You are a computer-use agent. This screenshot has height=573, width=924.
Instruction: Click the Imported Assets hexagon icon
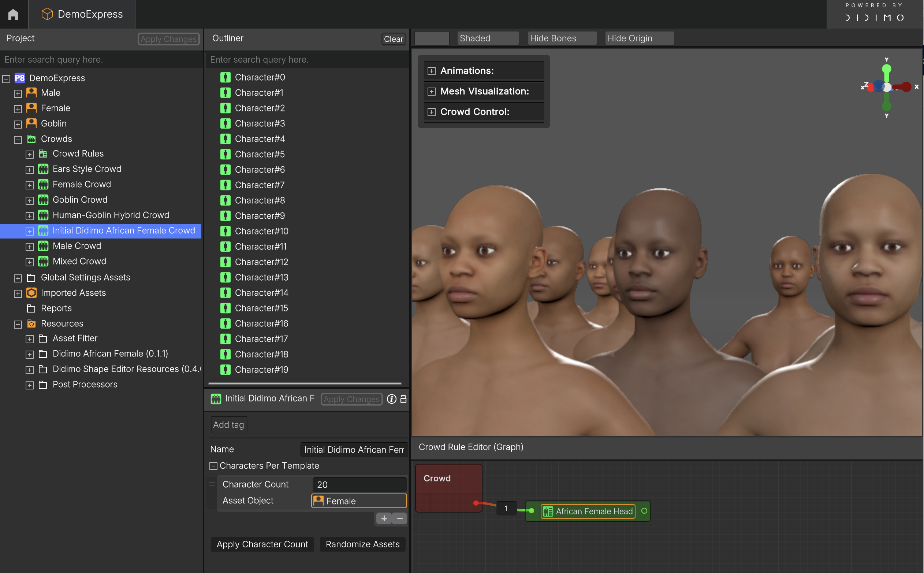pos(31,293)
